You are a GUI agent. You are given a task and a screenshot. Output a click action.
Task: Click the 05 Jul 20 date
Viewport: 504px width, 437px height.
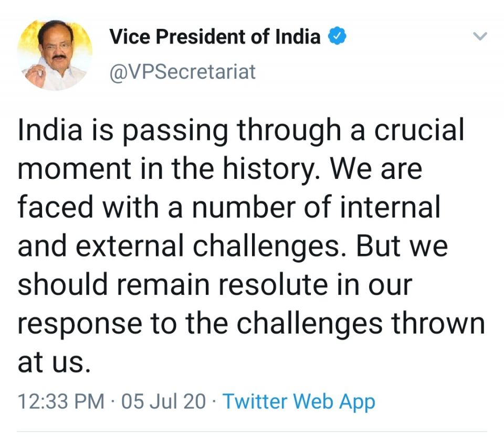pos(163,402)
